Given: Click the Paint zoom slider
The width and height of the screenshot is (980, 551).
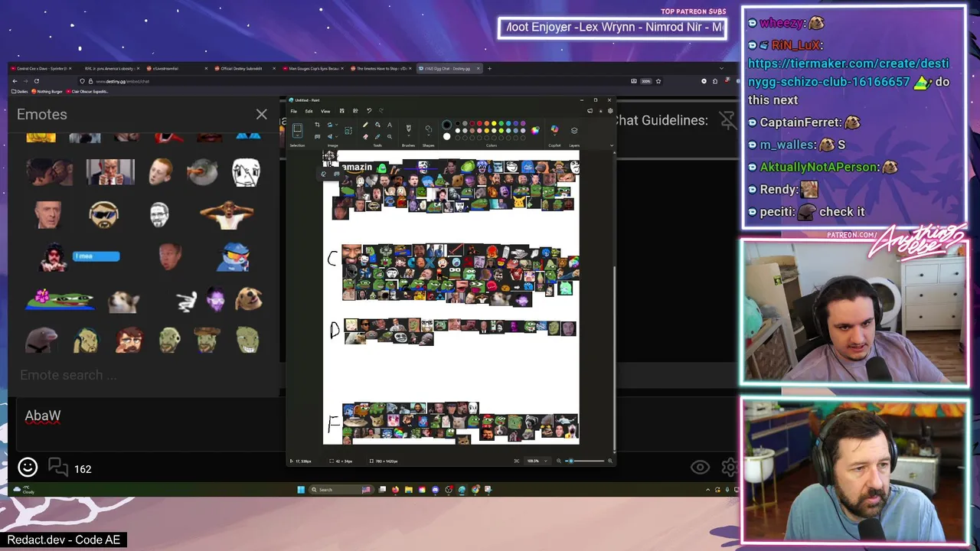Looking at the screenshot, I should coord(586,461).
